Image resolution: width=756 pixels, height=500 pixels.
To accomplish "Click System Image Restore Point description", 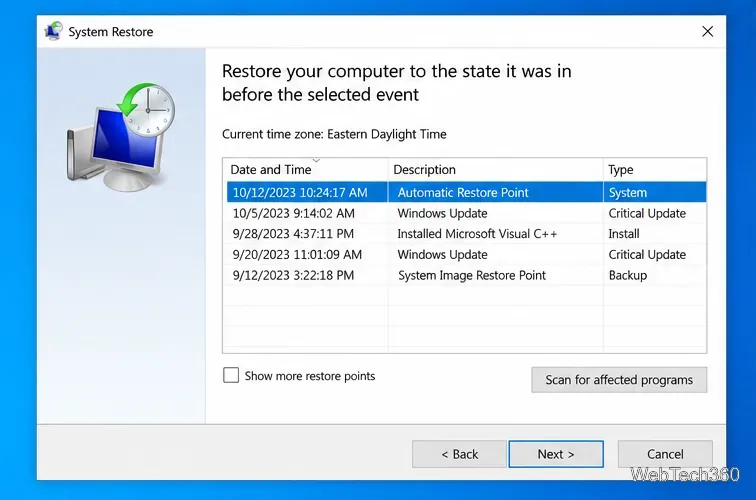I will tap(472, 275).
